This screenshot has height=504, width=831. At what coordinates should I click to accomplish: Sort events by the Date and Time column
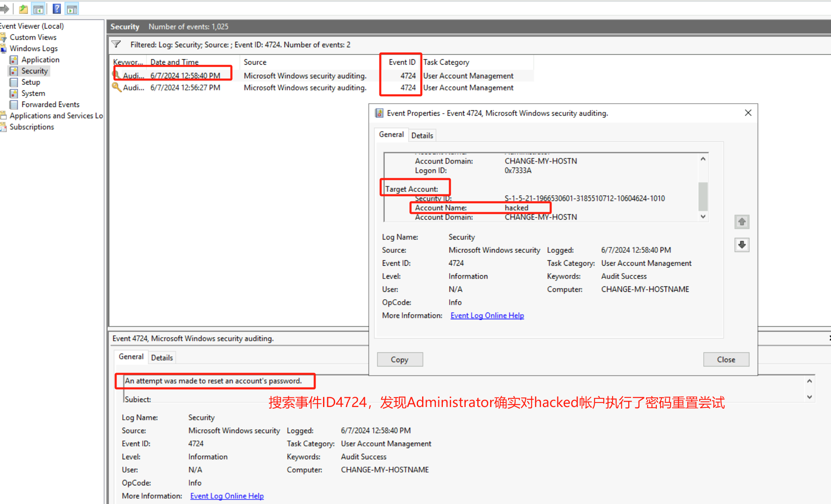pos(174,62)
